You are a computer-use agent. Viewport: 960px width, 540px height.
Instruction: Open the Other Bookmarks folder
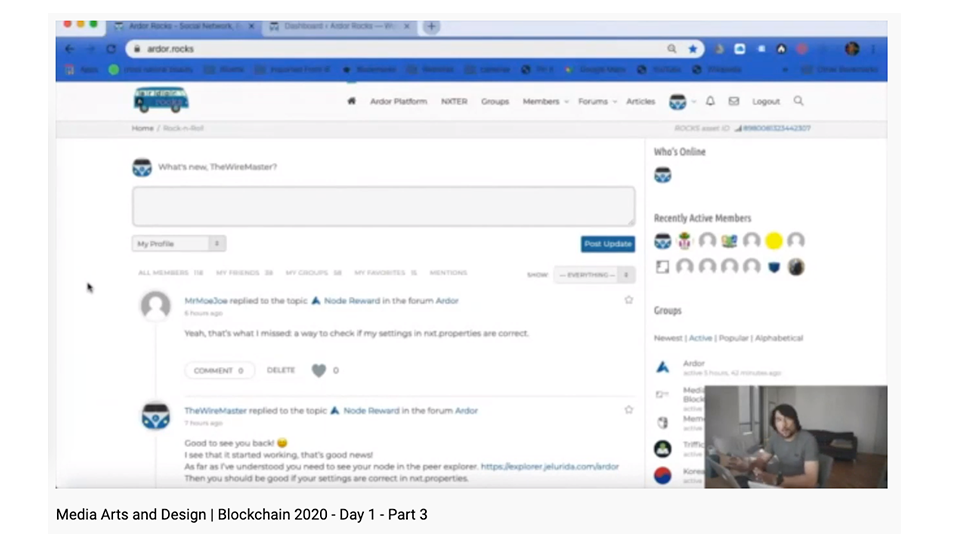840,70
